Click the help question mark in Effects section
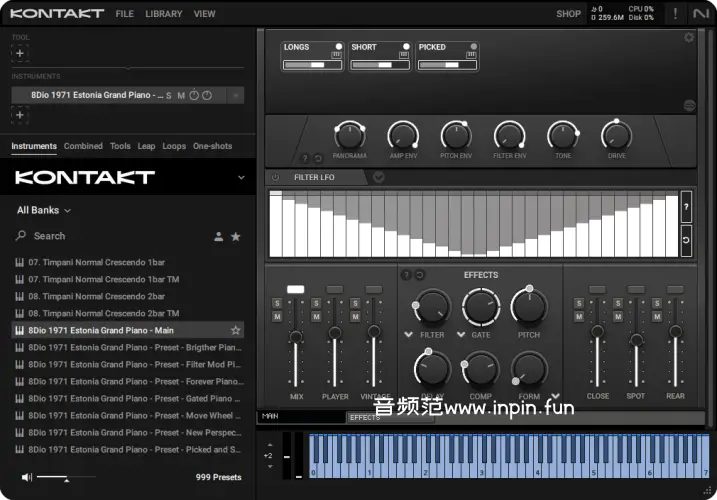This screenshot has width=717, height=500. (x=406, y=275)
